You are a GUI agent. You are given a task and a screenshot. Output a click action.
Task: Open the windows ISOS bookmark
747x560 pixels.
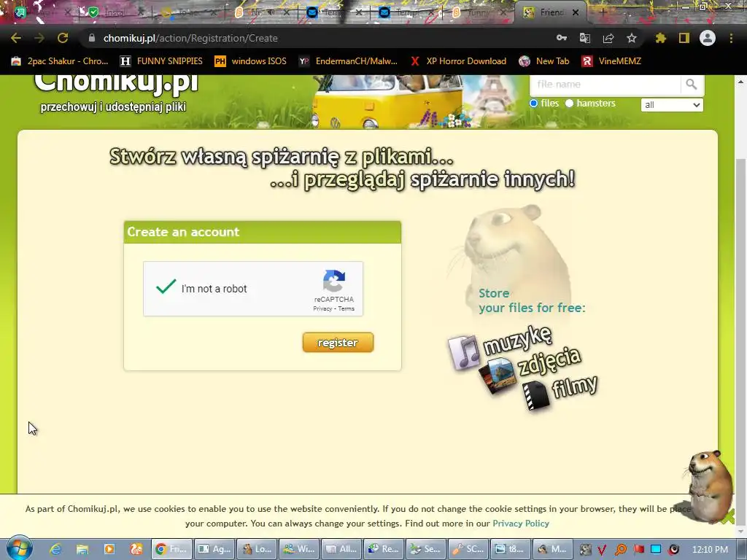[251, 61]
